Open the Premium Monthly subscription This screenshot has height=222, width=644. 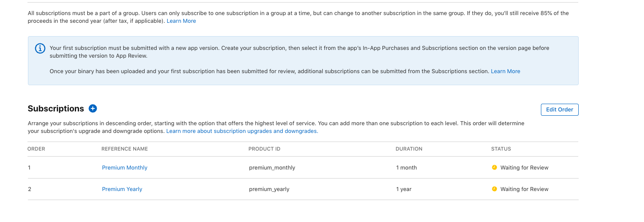pos(125,168)
